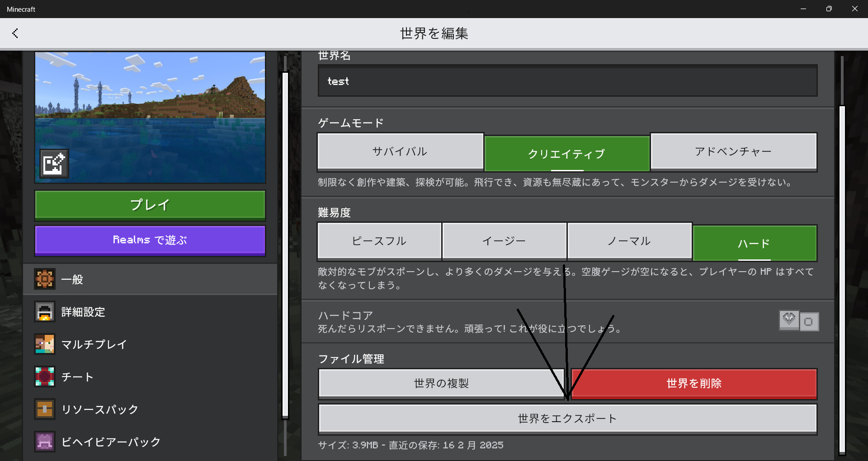
Task: Open the チート section
Action: 150,377
